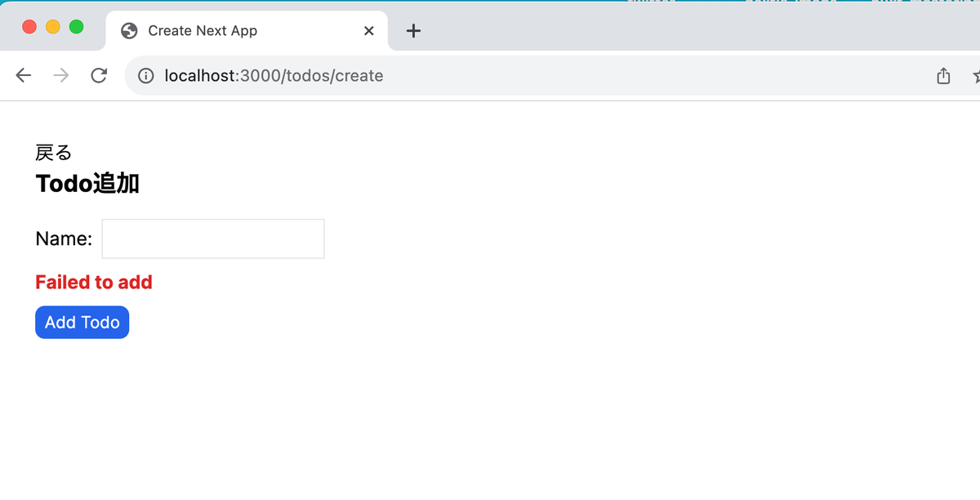This screenshot has height=500, width=980.
Task: Click the yellow minimize traffic light
Action: coord(52,26)
